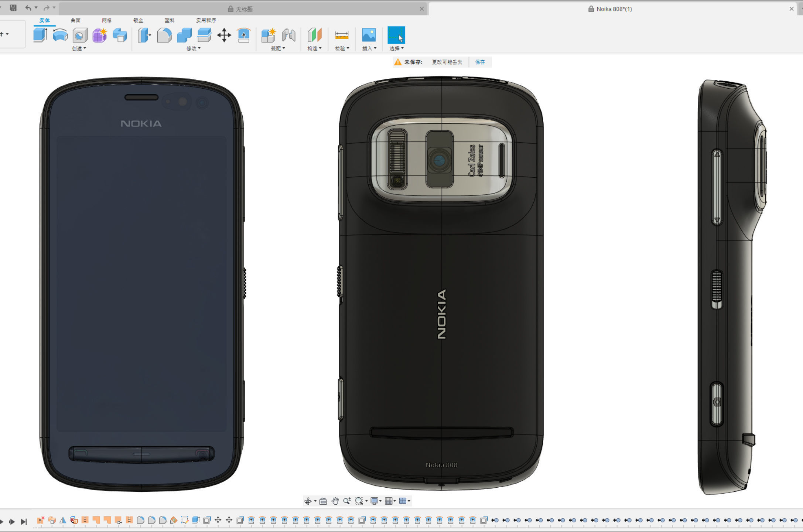The image size is (803, 532).
Task: Open the redo history dropdown arrow
Action: point(54,8)
